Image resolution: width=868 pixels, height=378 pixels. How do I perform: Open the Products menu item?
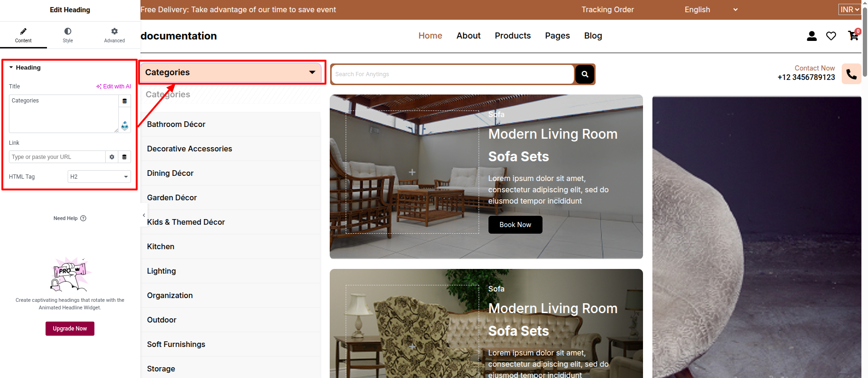tap(512, 36)
